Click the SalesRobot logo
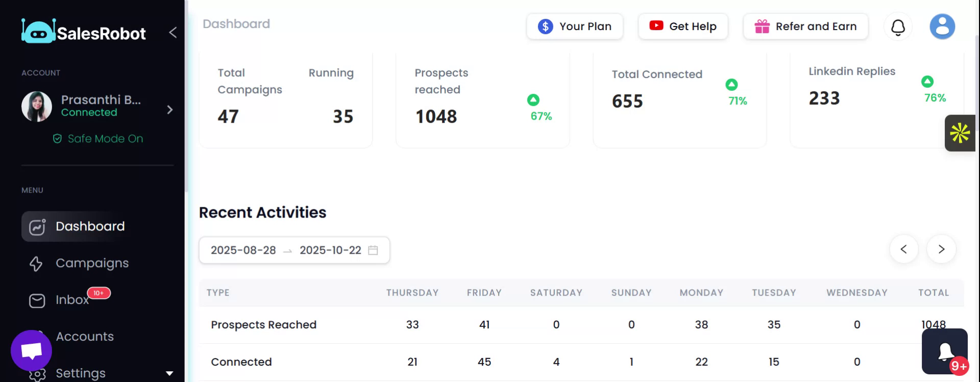Viewport: 980px width, 382px height. (x=84, y=32)
